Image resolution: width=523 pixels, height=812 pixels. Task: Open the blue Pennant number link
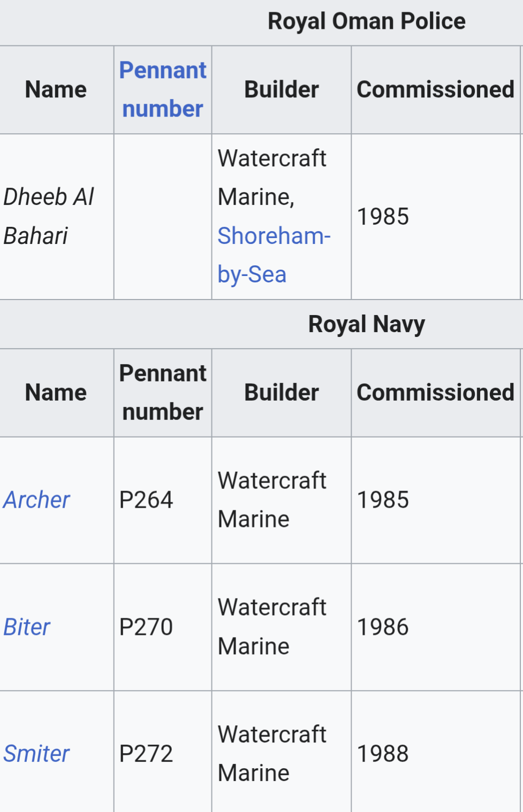click(x=163, y=89)
